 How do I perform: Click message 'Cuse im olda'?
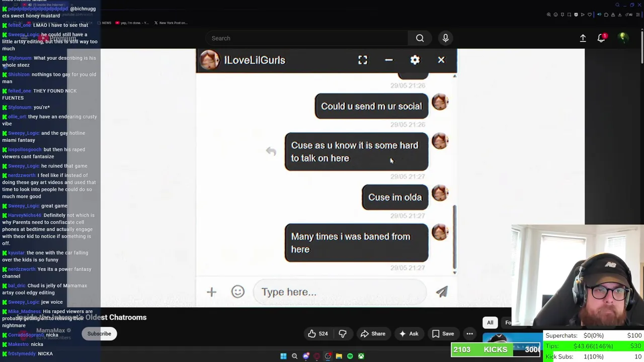395,198
